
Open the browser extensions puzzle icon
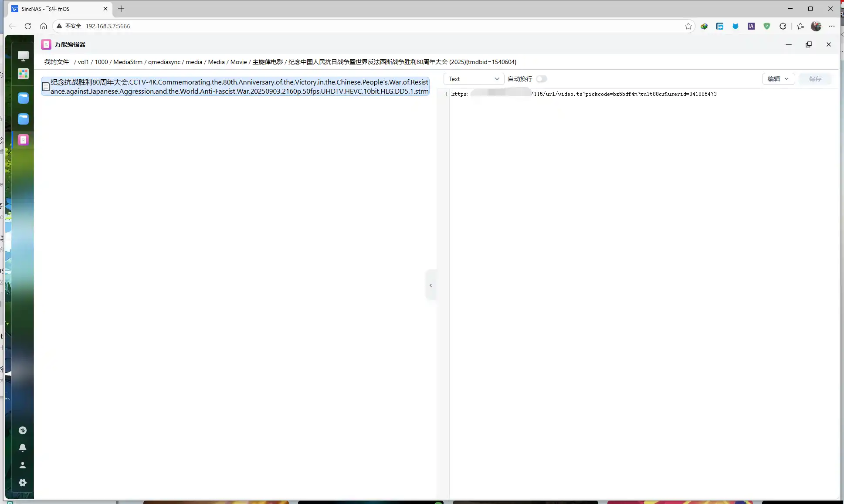783,26
